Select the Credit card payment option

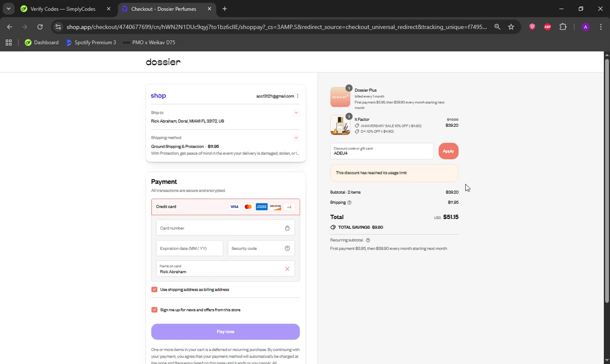click(226, 207)
